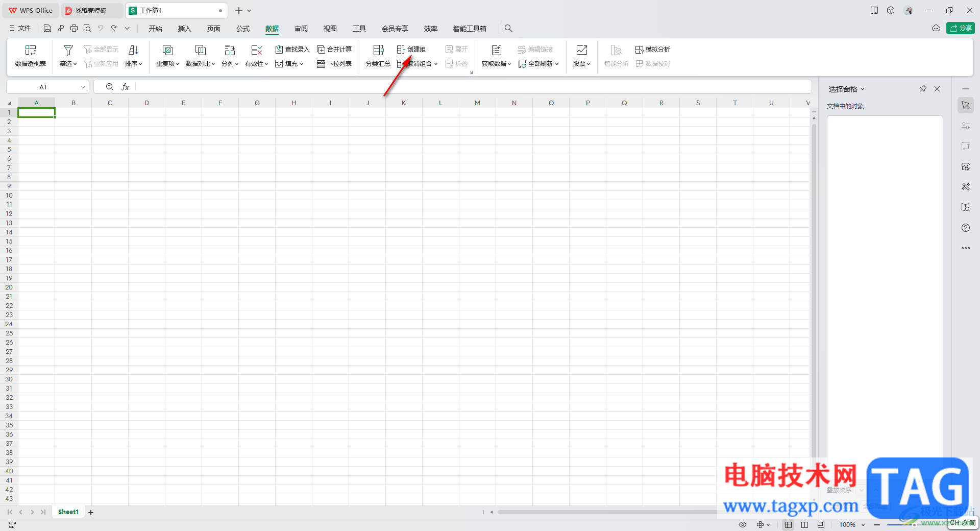Click the insert function fx icon

[125, 87]
